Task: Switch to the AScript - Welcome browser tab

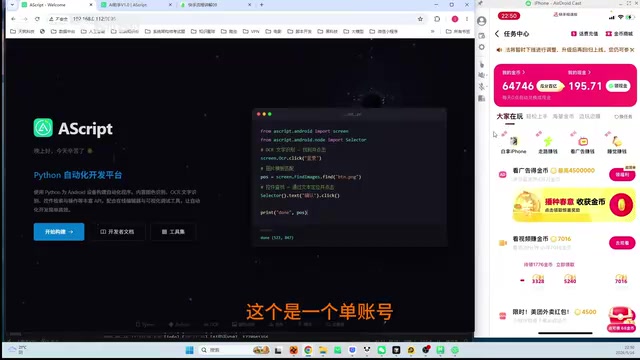Action: point(56,5)
